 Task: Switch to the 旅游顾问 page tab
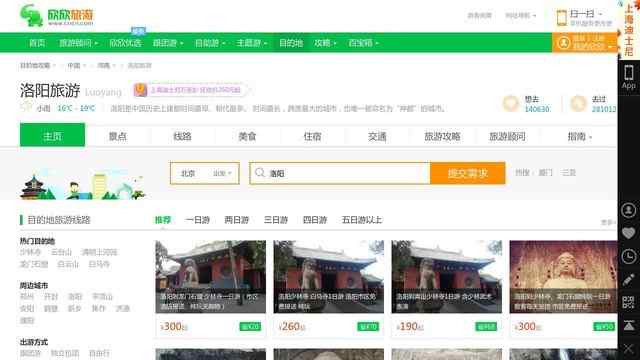coord(507,136)
